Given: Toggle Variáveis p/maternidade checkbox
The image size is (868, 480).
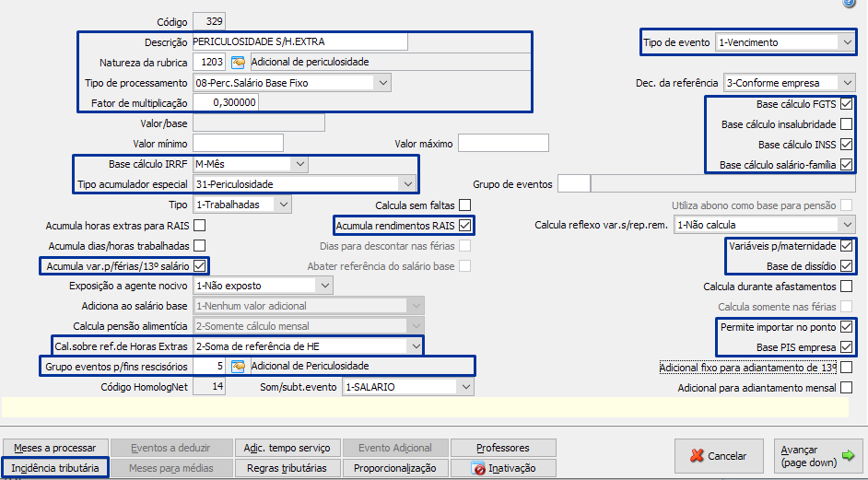Looking at the screenshot, I should pyautogui.click(x=846, y=246).
